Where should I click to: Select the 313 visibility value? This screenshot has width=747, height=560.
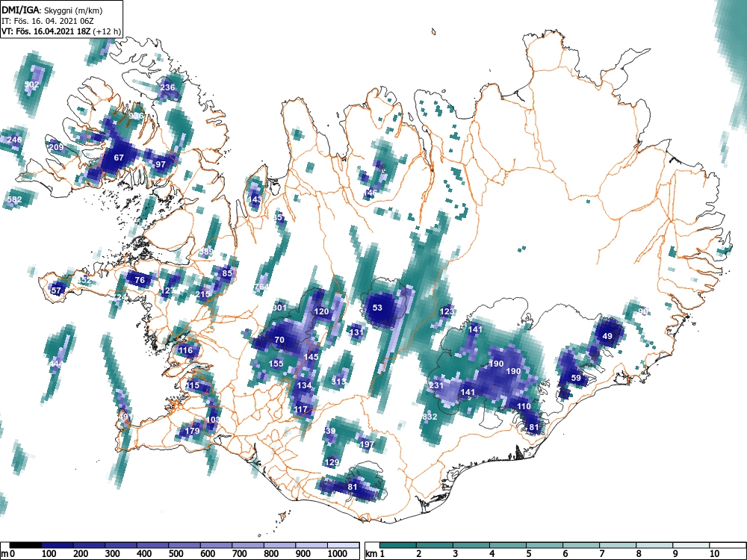(338, 382)
